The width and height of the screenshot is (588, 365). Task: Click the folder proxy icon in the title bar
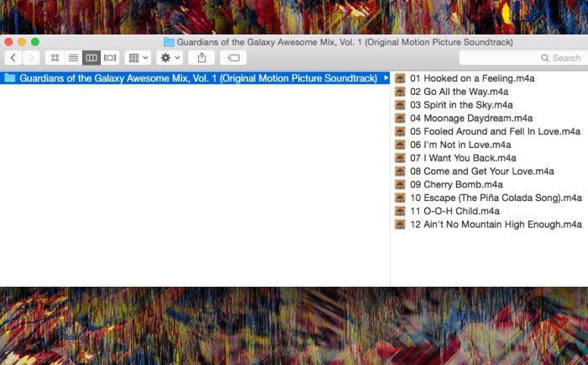(169, 42)
